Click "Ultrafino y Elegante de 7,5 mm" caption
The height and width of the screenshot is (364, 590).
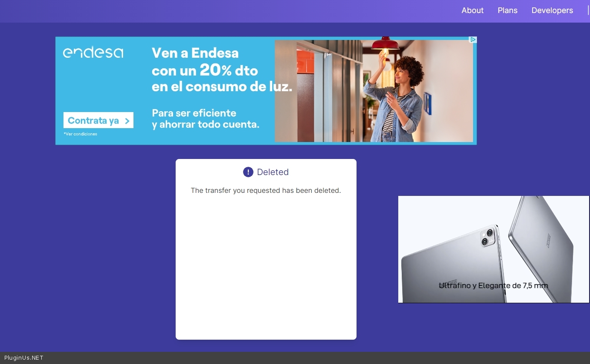(493, 285)
